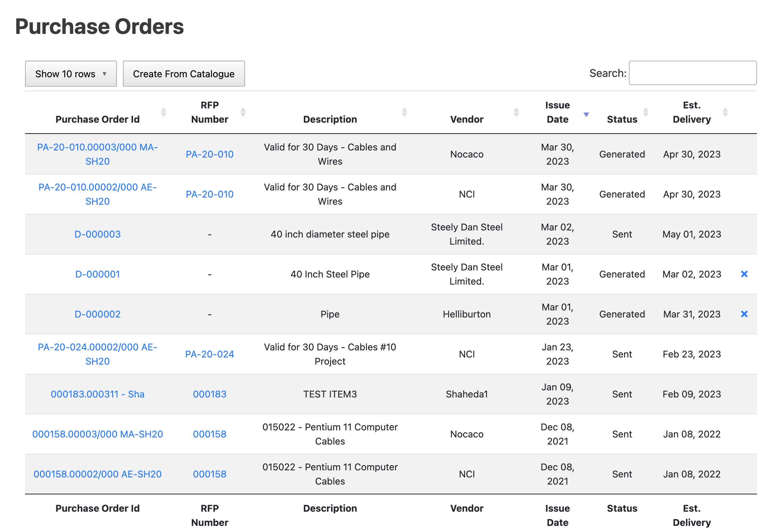Viewport: 782px width, 532px height.
Task: Sort by Status column arrows
Action: [645, 112]
